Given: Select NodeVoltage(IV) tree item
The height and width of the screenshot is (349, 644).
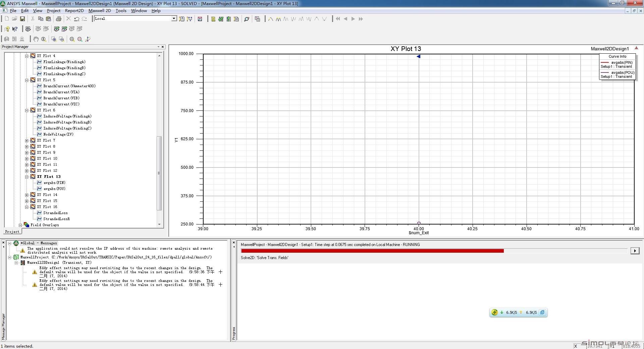Looking at the screenshot, I should [58, 134].
